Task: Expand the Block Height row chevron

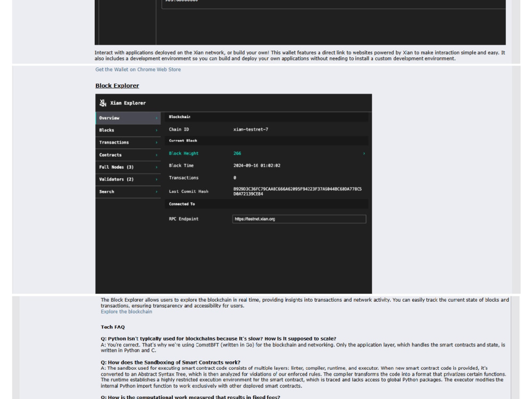Action: [x=364, y=153]
